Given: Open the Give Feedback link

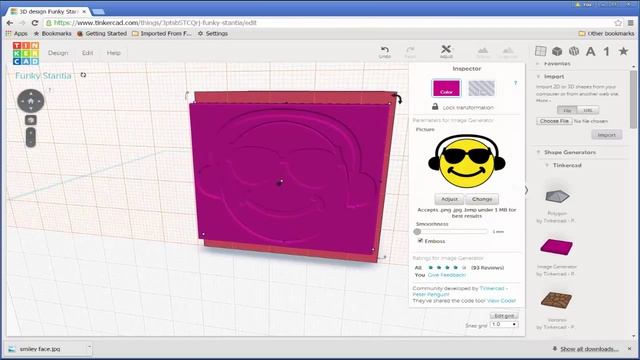Looking at the screenshot, I should tap(447, 275).
